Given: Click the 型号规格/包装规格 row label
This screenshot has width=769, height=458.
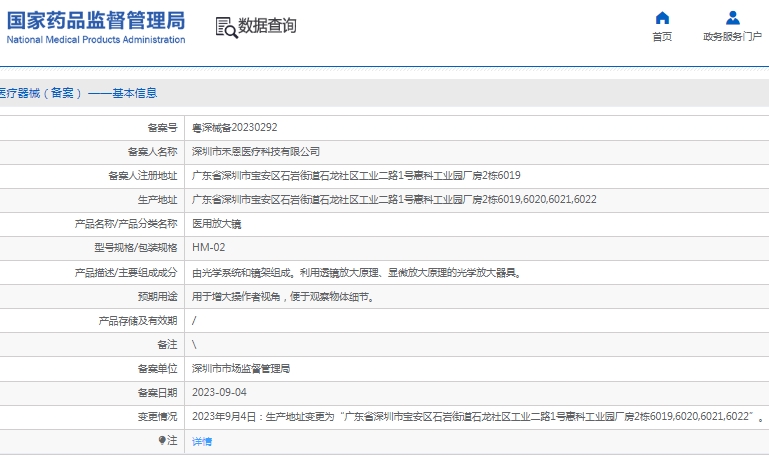Looking at the screenshot, I should click(136, 248).
